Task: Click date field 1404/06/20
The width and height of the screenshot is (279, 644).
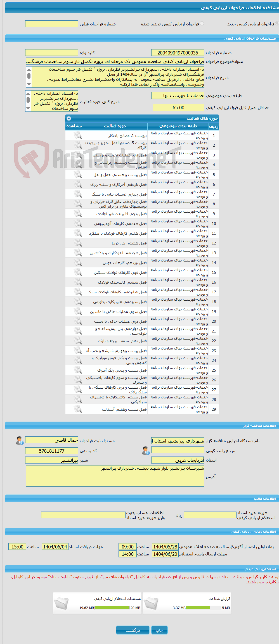Action: (x=165, y=554)
